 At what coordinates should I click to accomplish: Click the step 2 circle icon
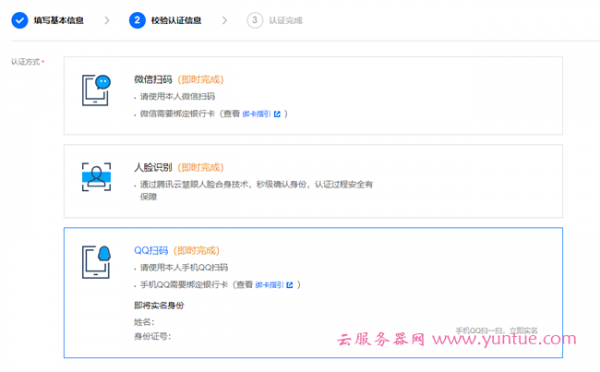[x=137, y=20]
